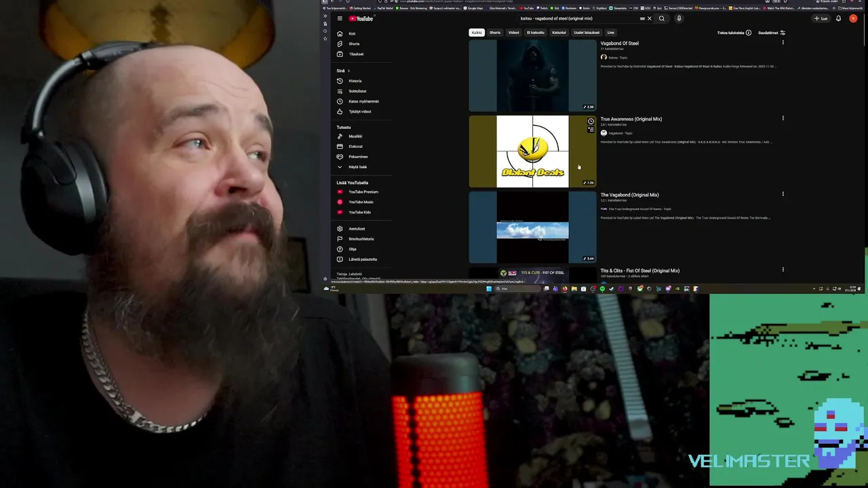Open Soittolistat playlists

click(x=357, y=91)
